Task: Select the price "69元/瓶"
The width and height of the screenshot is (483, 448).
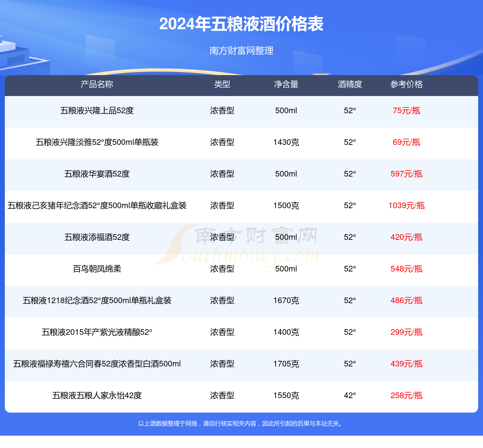Action: (407, 142)
